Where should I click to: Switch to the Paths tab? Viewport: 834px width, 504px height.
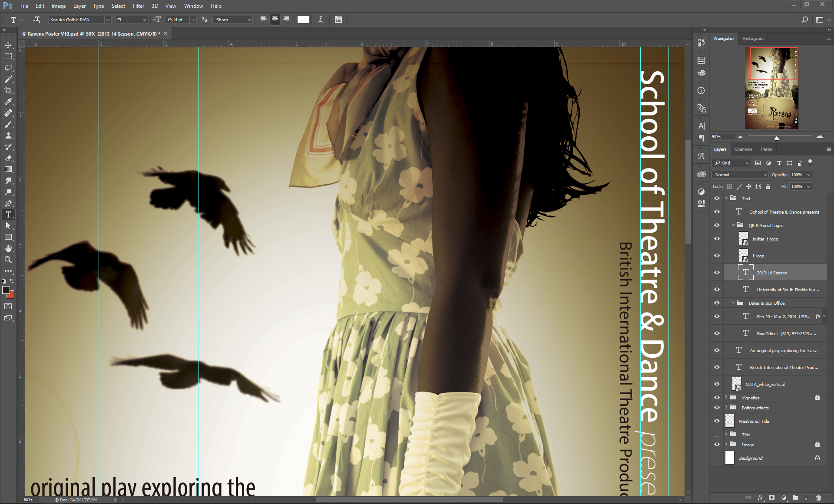click(x=766, y=149)
